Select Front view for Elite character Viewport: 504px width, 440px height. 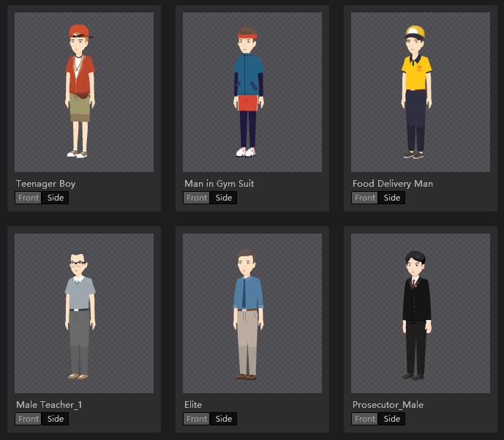(x=197, y=419)
